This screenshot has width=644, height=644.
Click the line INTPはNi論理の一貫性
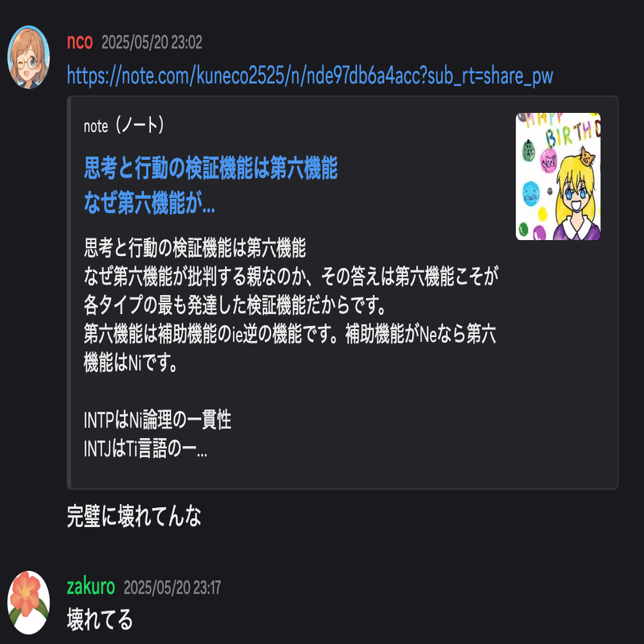tap(157, 420)
